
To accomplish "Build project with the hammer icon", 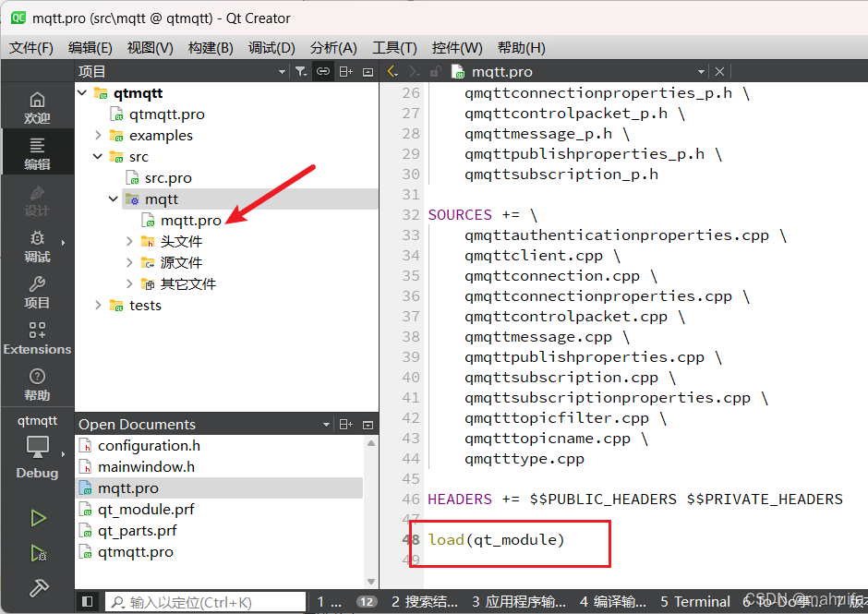I will coord(38,588).
